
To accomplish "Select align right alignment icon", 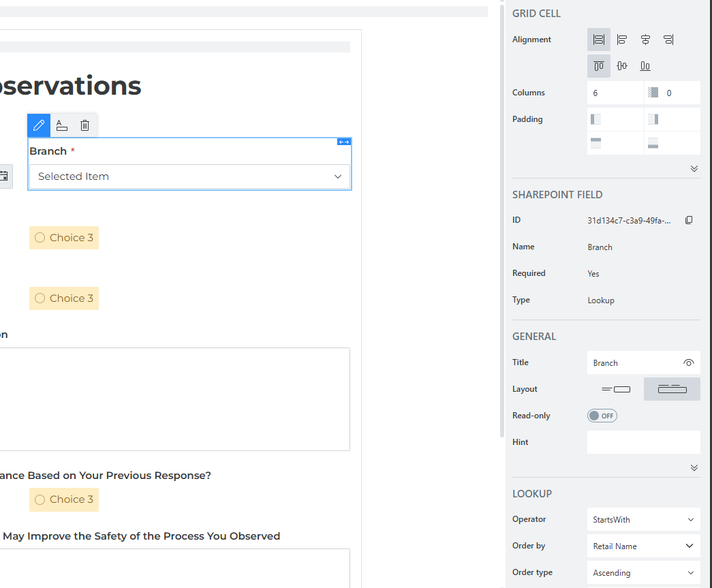I will [668, 40].
